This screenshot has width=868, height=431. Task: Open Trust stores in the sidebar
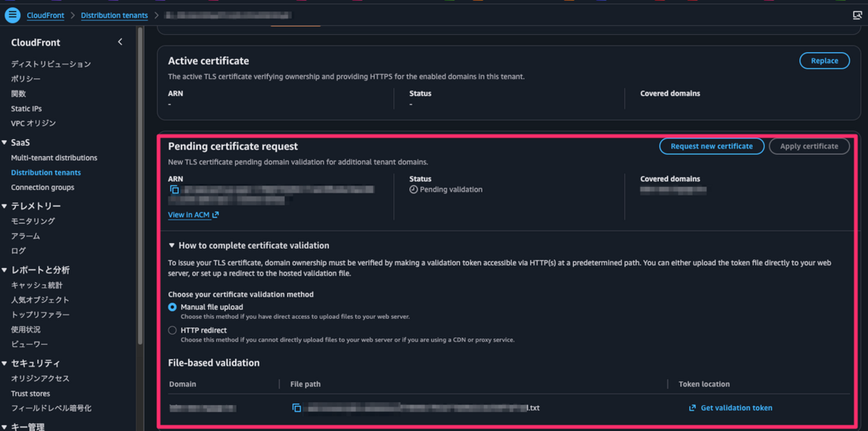tap(30, 394)
